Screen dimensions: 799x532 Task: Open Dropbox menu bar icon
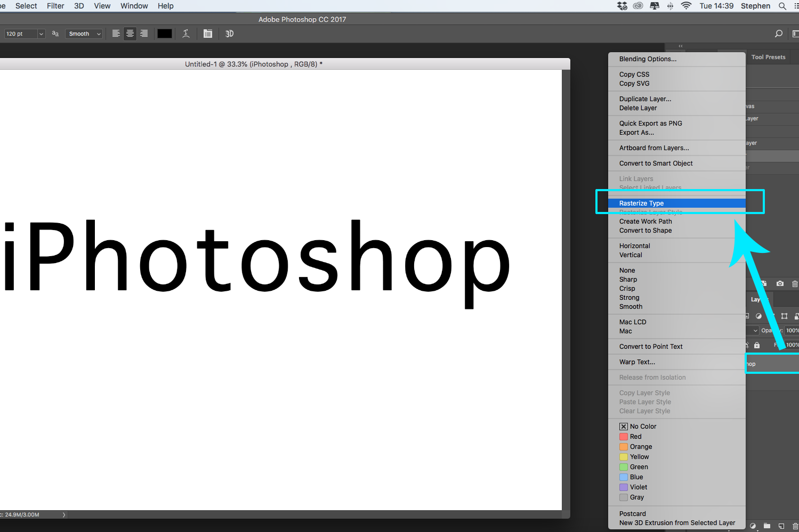[622, 6]
